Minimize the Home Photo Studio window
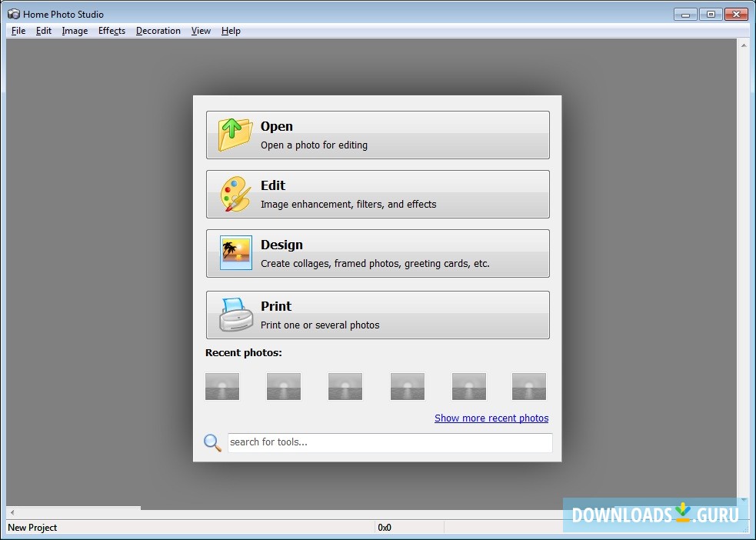This screenshot has height=540, width=756. [685, 15]
